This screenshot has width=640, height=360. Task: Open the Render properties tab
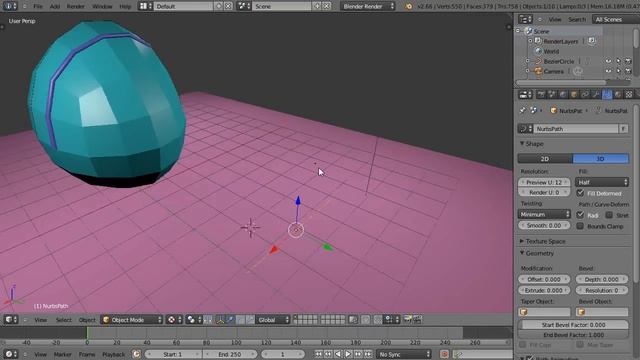541,94
